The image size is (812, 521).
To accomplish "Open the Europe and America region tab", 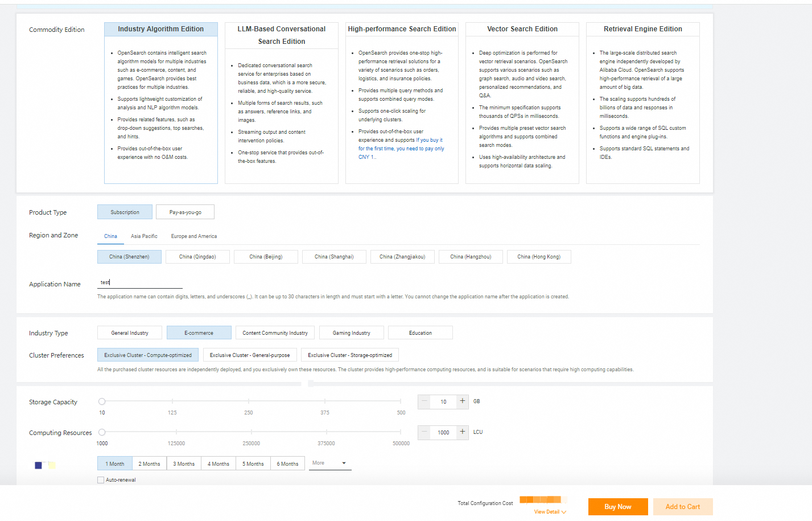I will (x=194, y=236).
